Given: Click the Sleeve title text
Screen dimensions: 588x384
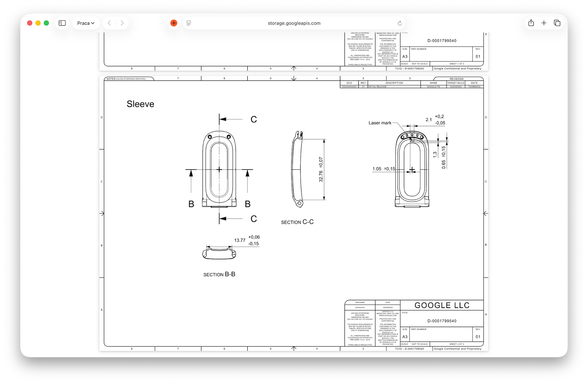Looking at the screenshot, I should point(140,104).
